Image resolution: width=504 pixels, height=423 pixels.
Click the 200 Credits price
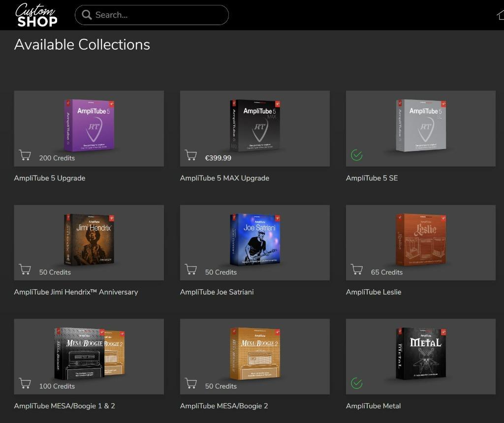(57, 158)
